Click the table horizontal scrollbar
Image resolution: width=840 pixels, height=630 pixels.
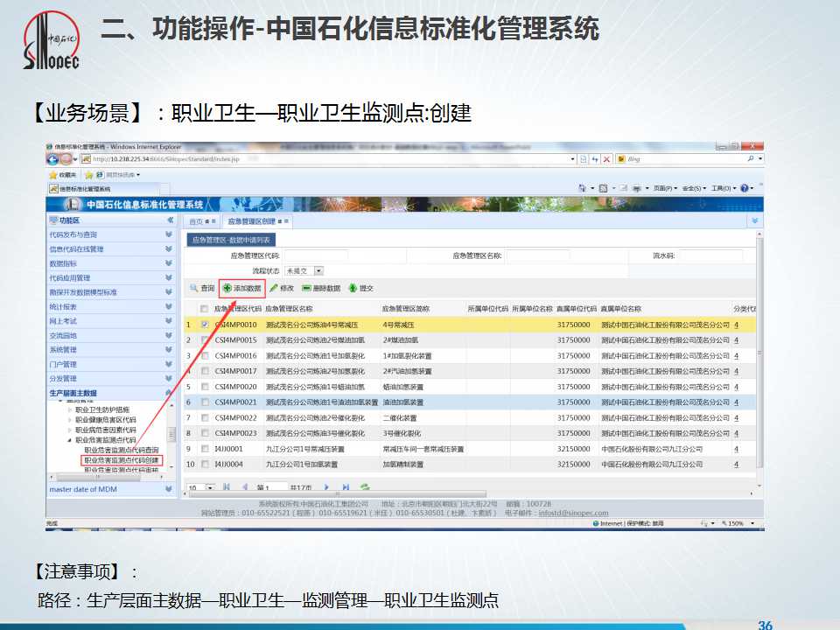(338, 493)
